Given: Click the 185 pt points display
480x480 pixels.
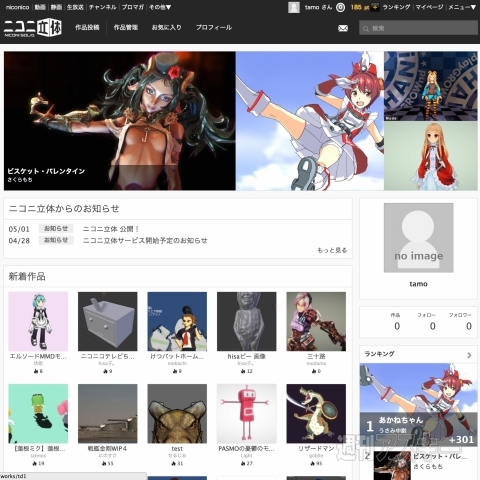Looking at the screenshot, I should pyautogui.click(x=360, y=7).
